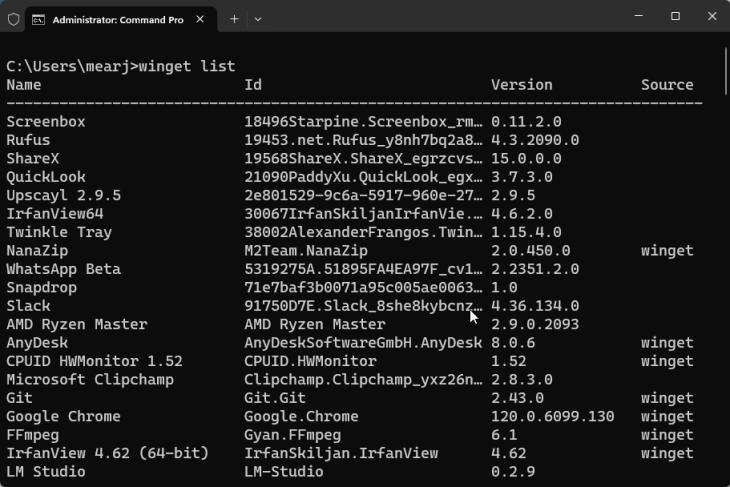Close the terminal window
This screenshot has width=730, height=487.
[711, 16]
